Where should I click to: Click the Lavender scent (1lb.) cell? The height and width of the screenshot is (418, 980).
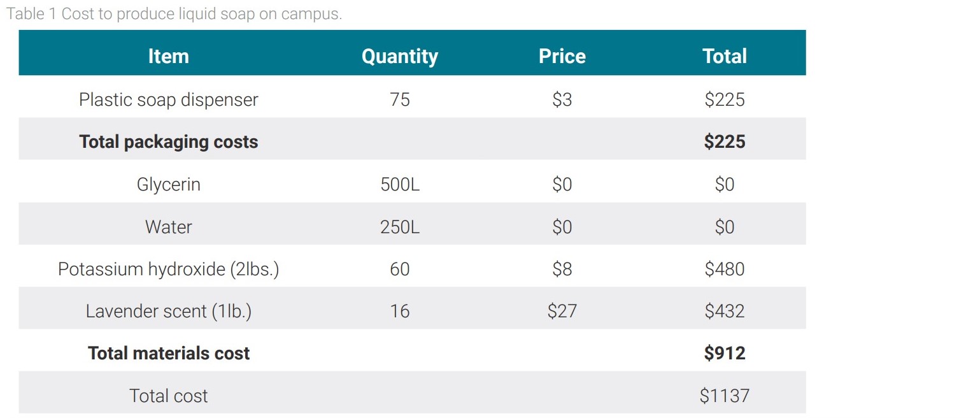[x=168, y=311]
